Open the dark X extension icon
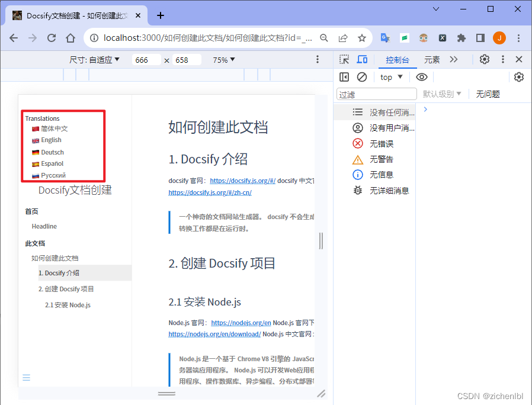Viewport: 532px width, 405px height. click(x=443, y=38)
